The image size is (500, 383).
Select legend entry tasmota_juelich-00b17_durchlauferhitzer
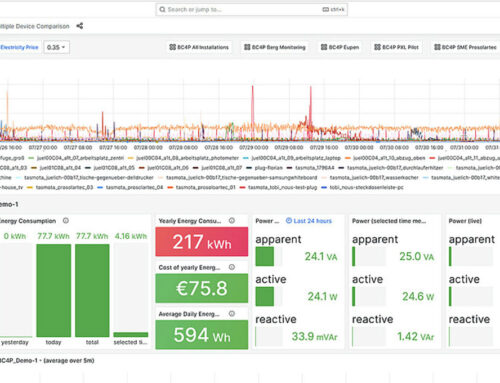pyautogui.click(x=395, y=168)
